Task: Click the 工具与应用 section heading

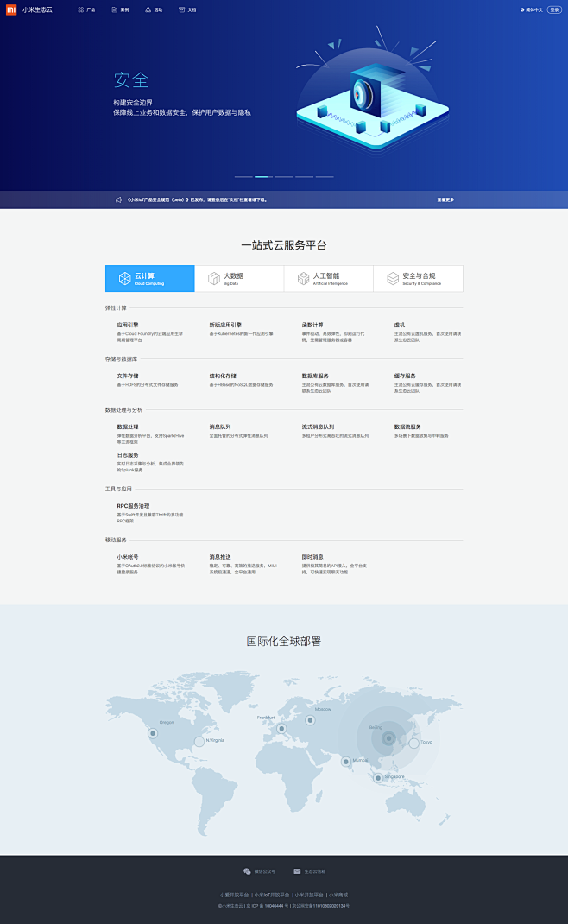Action: point(118,489)
